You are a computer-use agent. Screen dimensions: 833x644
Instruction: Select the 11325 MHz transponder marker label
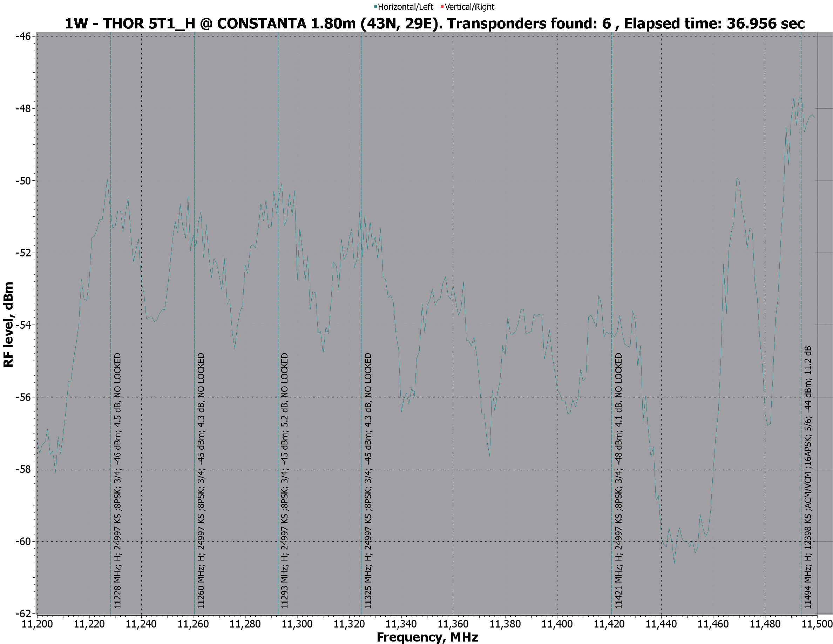[368, 481]
